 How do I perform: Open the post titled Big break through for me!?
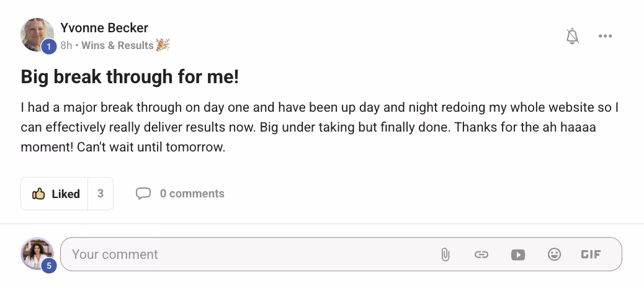pyautogui.click(x=130, y=77)
